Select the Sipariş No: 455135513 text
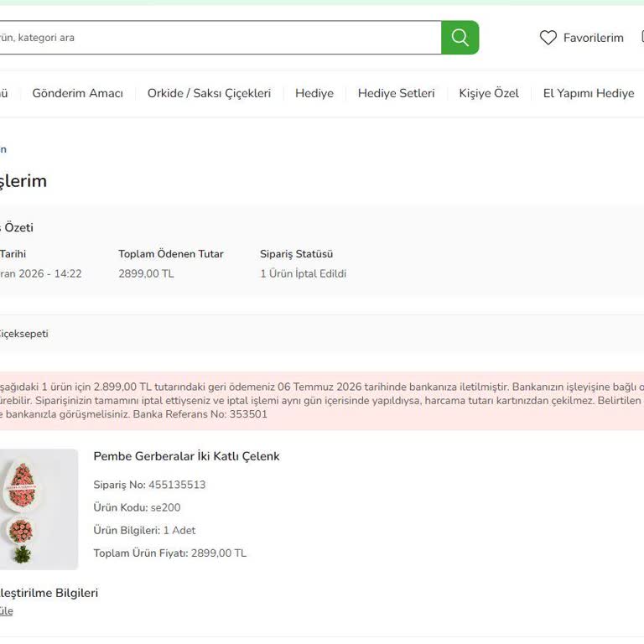 click(x=149, y=485)
